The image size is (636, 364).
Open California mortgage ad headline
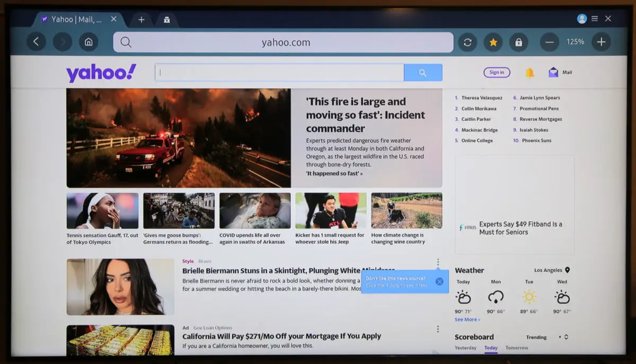point(281,336)
